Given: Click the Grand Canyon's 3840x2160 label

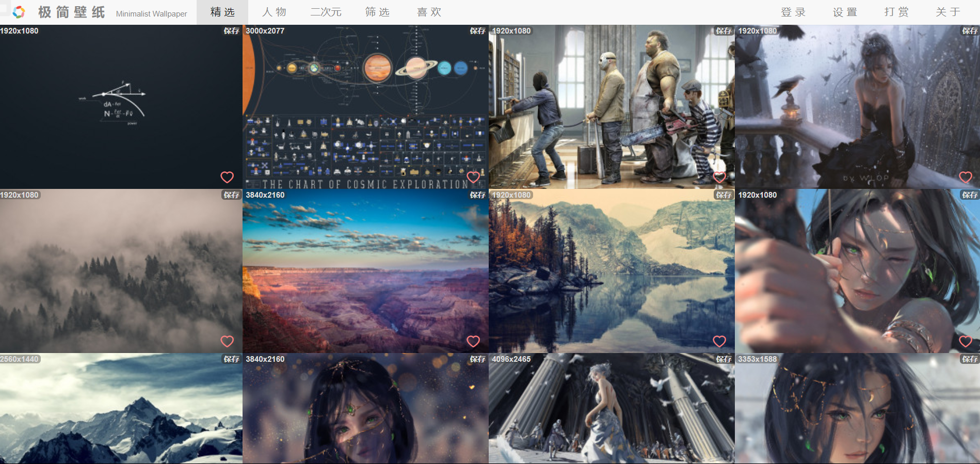Looking at the screenshot, I should (265, 195).
